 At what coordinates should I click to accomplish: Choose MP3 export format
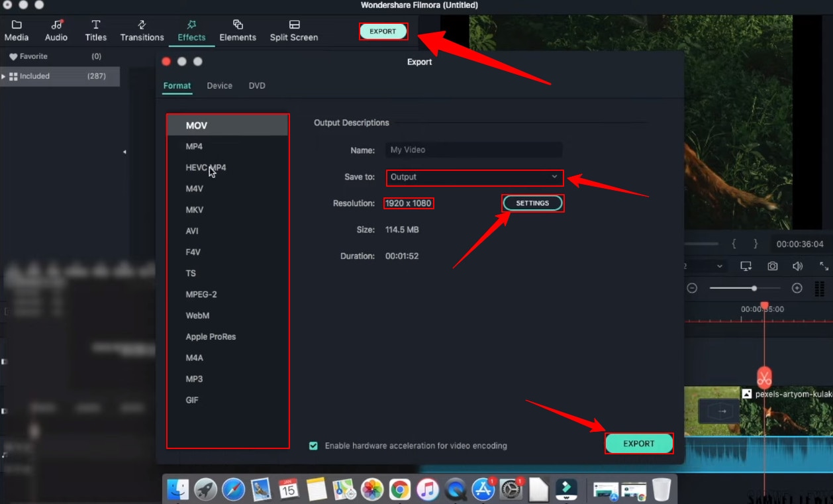click(228, 379)
